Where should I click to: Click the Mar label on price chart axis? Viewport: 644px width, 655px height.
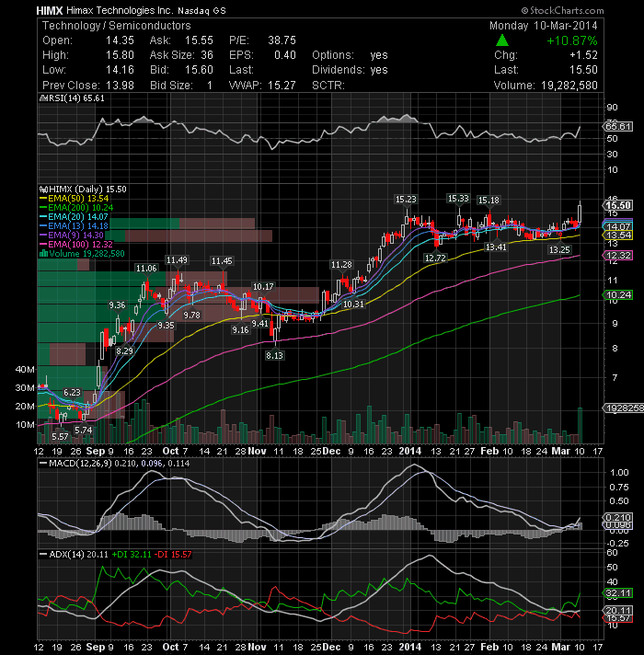pyautogui.click(x=560, y=452)
